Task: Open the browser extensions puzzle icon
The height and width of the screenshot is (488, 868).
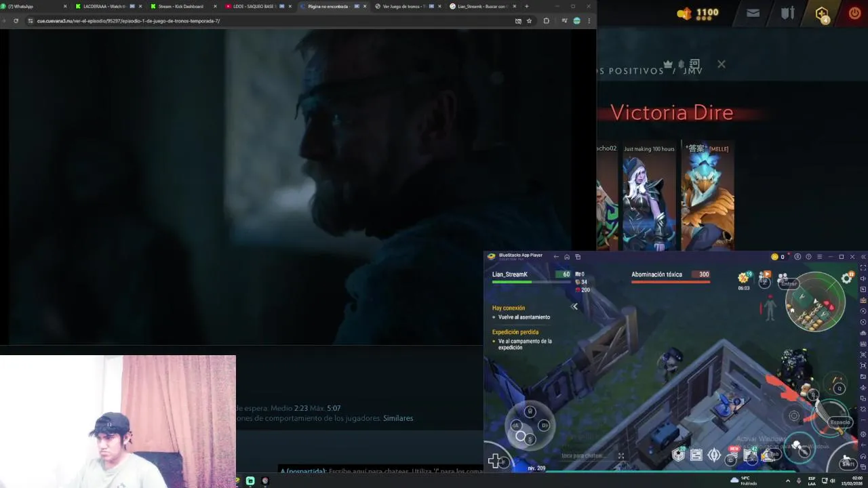Action: pos(546,21)
